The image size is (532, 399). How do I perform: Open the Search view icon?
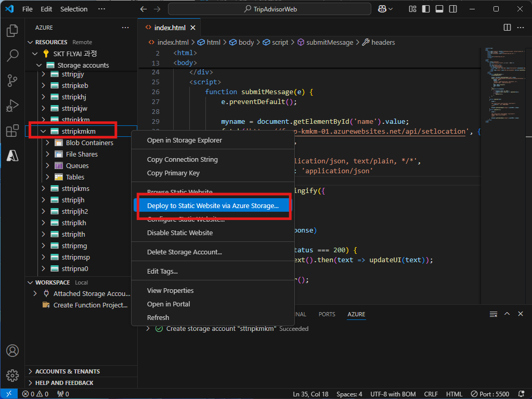pyautogui.click(x=12, y=55)
